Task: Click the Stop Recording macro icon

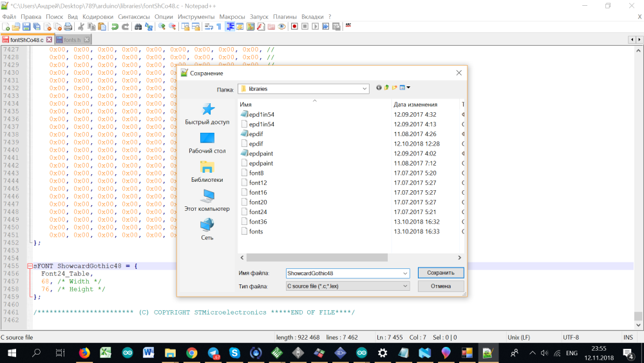Action: [x=305, y=26]
